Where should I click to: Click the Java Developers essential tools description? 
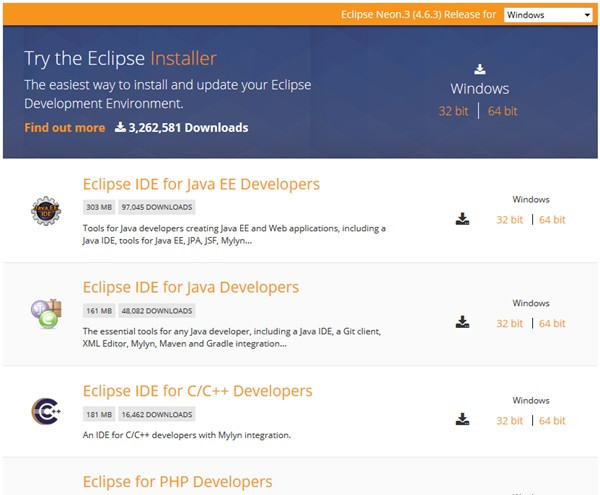232,337
